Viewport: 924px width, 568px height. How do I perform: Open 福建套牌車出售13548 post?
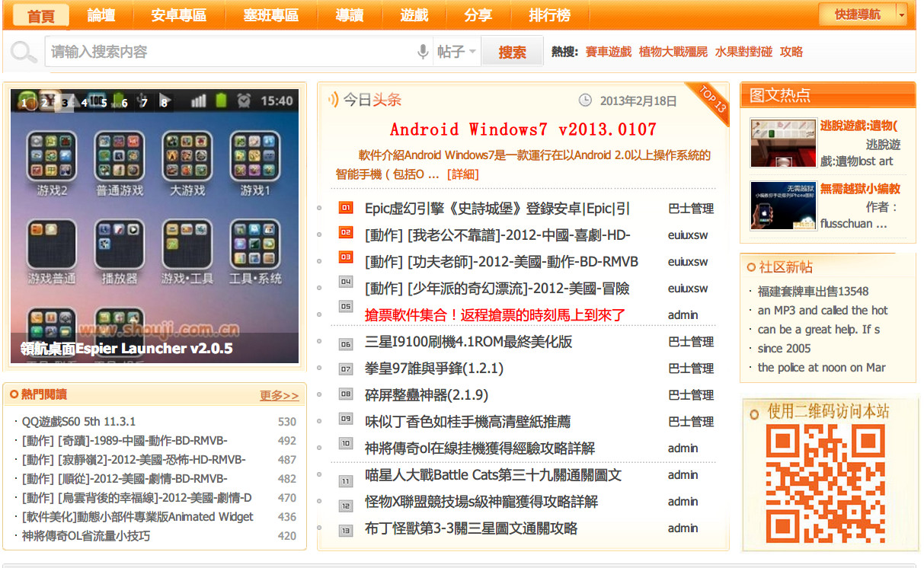(813, 292)
